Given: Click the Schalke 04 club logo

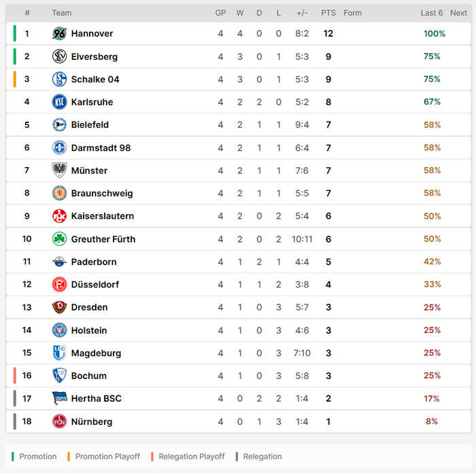Looking at the screenshot, I should tap(59, 80).
